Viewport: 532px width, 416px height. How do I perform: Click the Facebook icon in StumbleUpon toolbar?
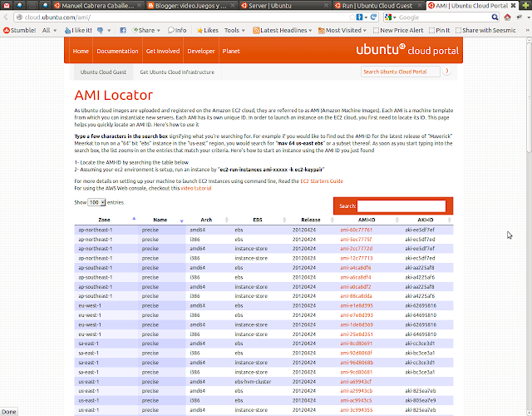123,30
